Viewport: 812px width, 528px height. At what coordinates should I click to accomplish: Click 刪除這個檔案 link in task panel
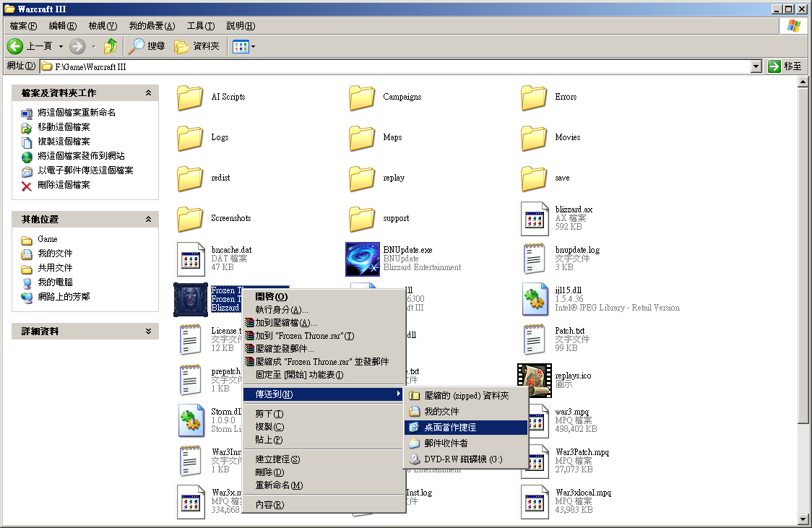[x=64, y=185]
